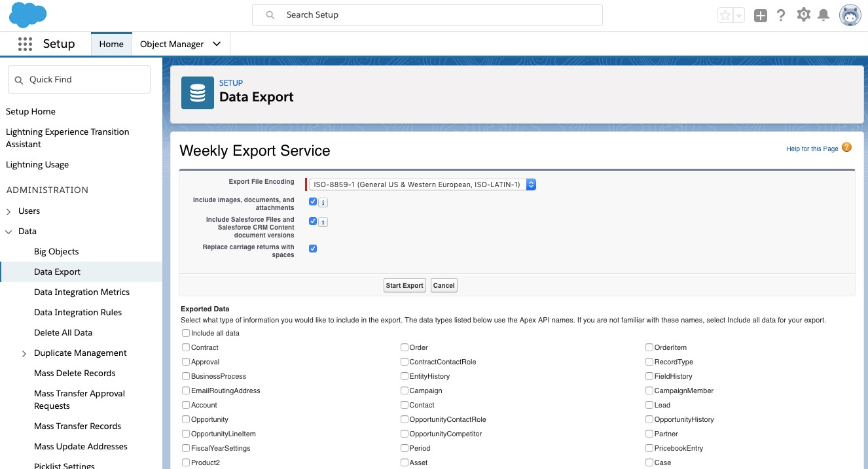Uncheck Include images, documents, and attachments

[x=313, y=201]
